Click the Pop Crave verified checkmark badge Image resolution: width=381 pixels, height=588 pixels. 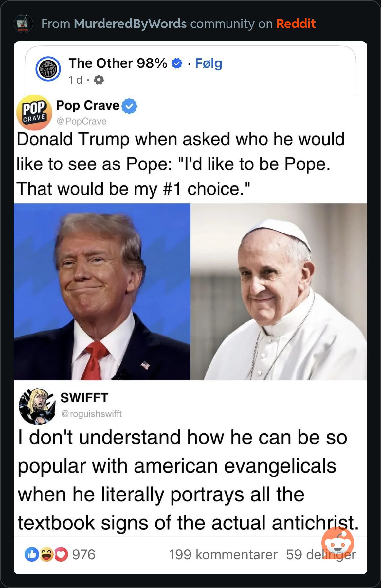130,106
